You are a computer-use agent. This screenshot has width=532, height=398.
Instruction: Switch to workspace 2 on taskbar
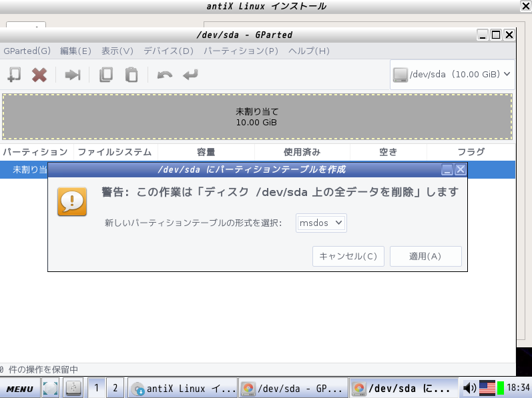coord(115,388)
